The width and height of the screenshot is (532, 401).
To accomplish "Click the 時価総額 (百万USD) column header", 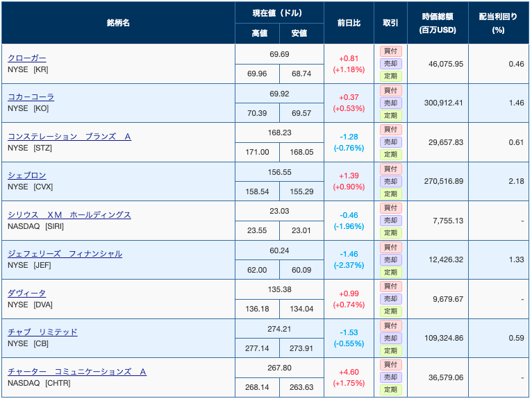I will tap(438, 23).
